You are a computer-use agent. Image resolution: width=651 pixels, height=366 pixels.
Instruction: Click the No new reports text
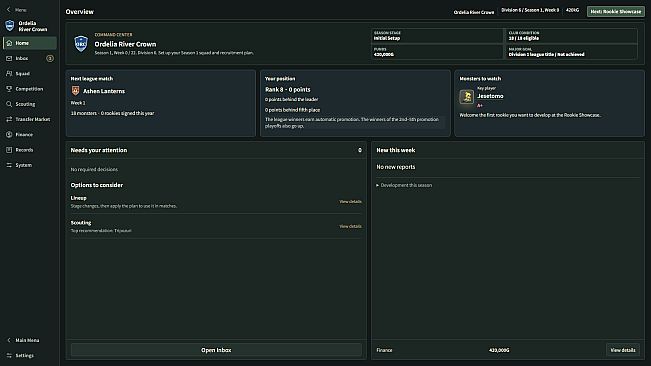tap(396, 167)
